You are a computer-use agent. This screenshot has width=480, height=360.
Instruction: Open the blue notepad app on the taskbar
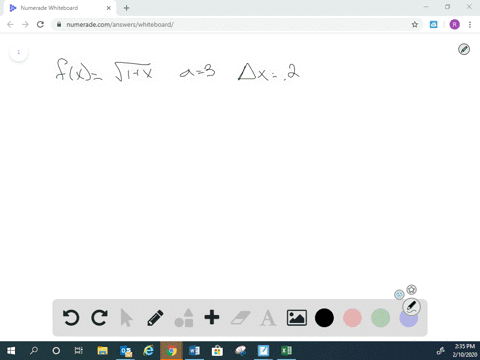click(263, 351)
